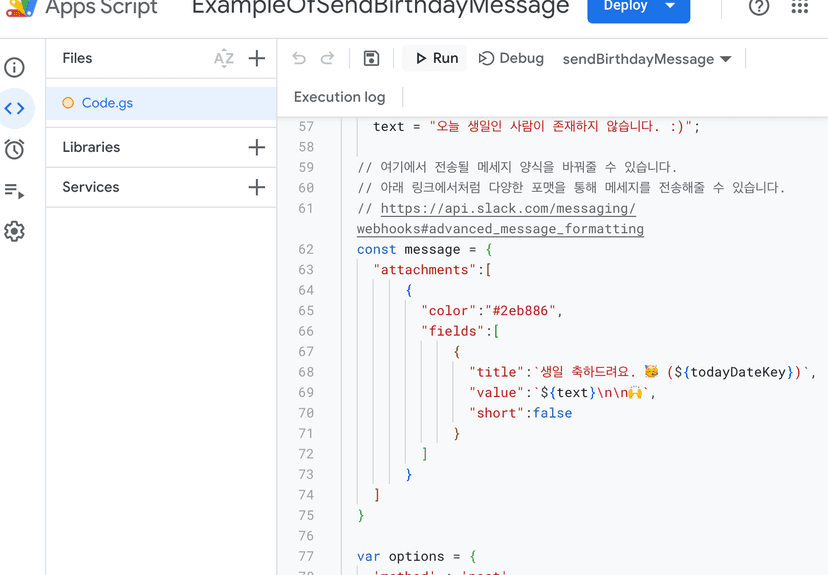This screenshot has height=575, width=828.
Task: Click the false value on line 70
Action: [x=552, y=413]
